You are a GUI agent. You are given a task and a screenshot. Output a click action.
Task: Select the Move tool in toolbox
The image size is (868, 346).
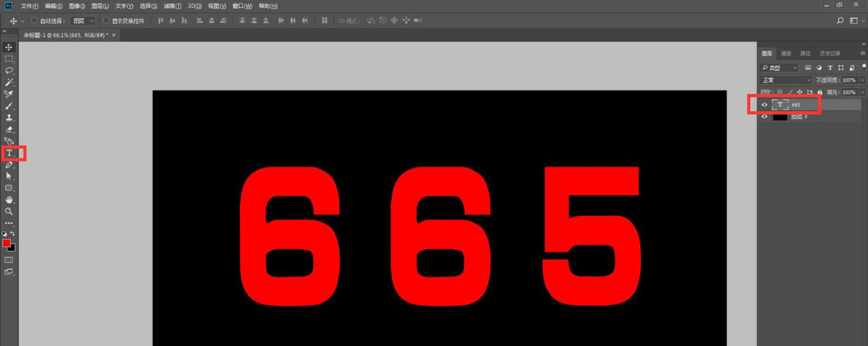pyautogui.click(x=9, y=47)
